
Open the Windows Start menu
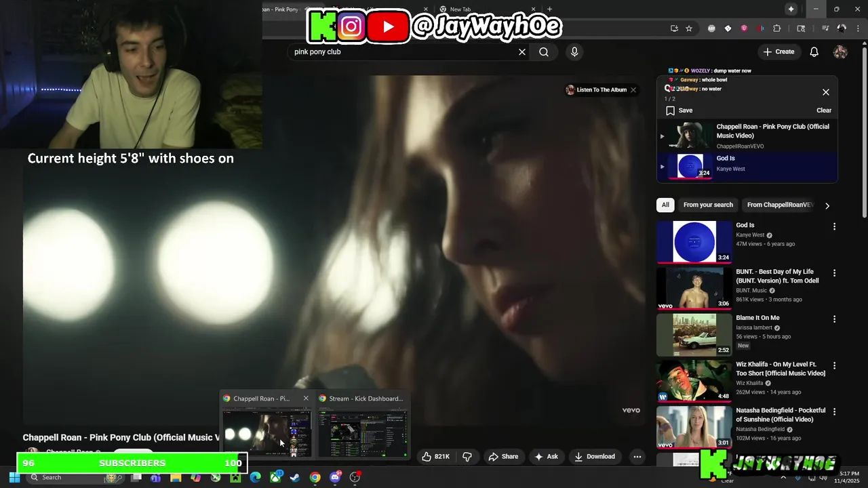tap(14, 477)
